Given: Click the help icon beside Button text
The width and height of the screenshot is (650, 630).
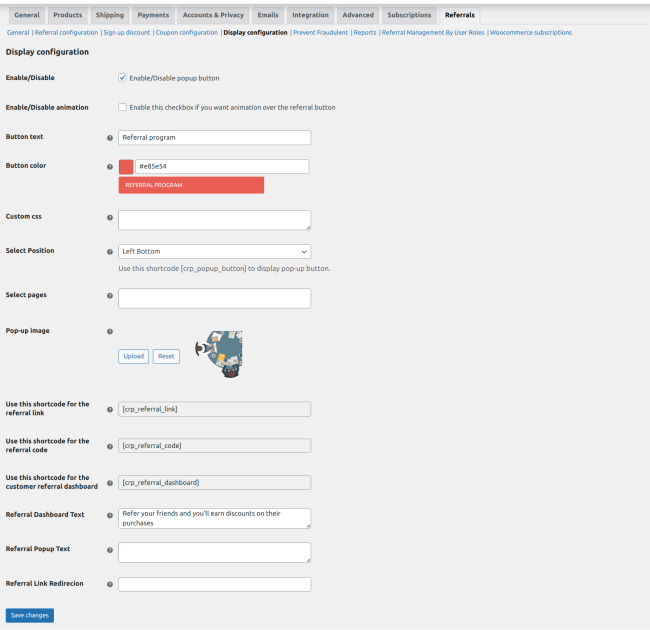Looking at the screenshot, I should click(110, 138).
